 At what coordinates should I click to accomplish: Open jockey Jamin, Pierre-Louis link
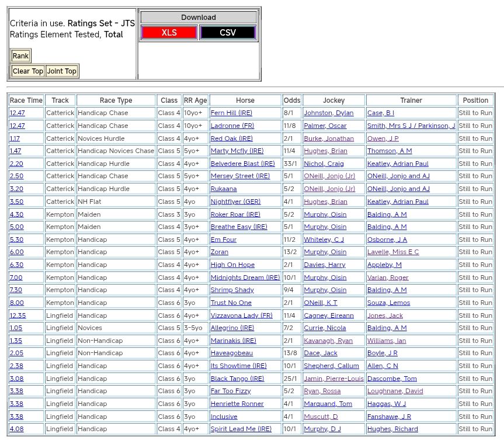(333, 379)
